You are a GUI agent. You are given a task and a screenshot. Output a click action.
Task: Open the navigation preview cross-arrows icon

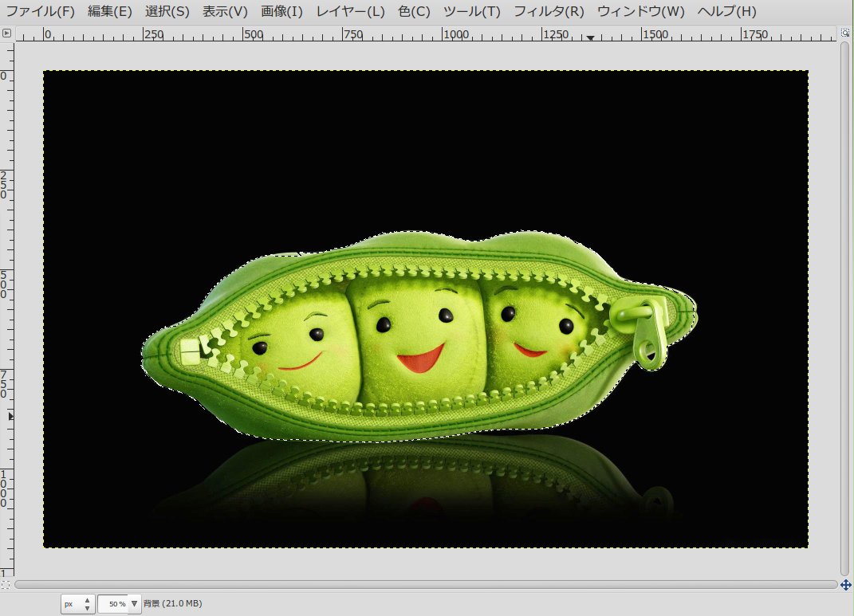[x=845, y=585]
